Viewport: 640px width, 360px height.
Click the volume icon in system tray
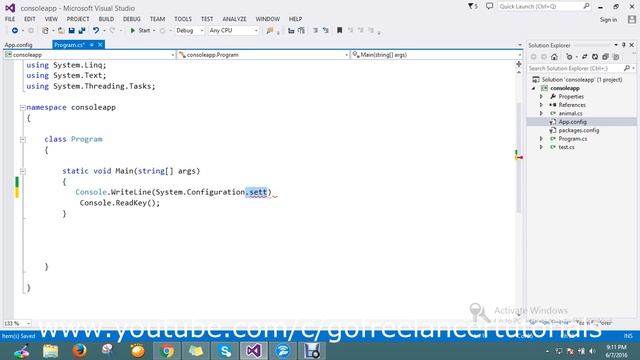(592, 351)
